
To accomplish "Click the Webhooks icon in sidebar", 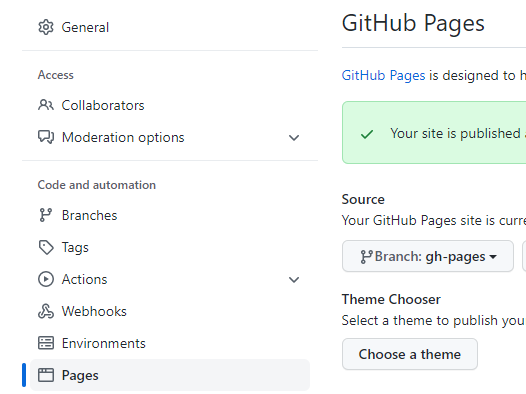I will pos(46,311).
